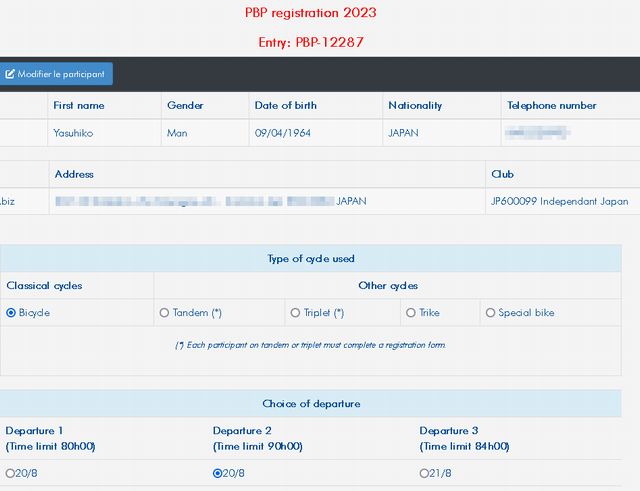This screenshot has height=491, width=640.
Task: Select Departure 1 date 20/8
Action: click(x=10, y=474)
